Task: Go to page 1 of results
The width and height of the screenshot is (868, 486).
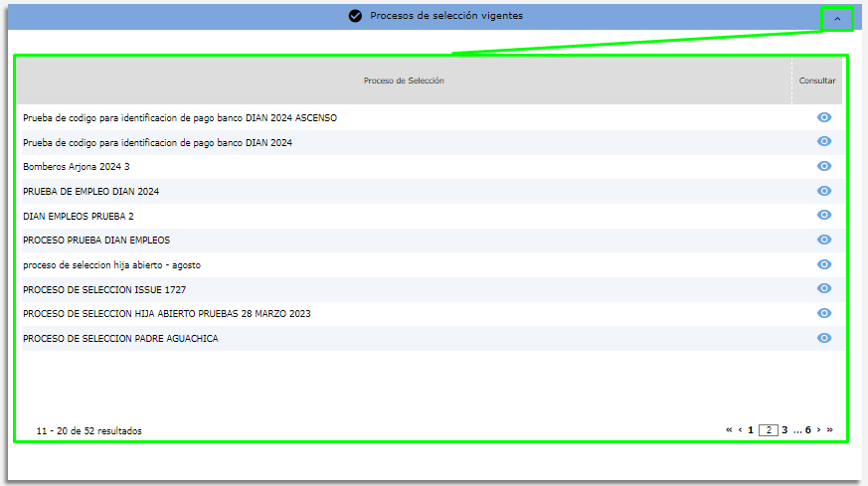Action: 751,430
